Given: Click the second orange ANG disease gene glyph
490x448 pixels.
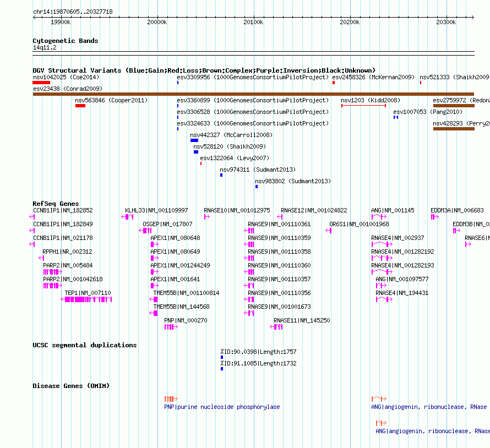Looking at the screenshot, I should point(381,423).
